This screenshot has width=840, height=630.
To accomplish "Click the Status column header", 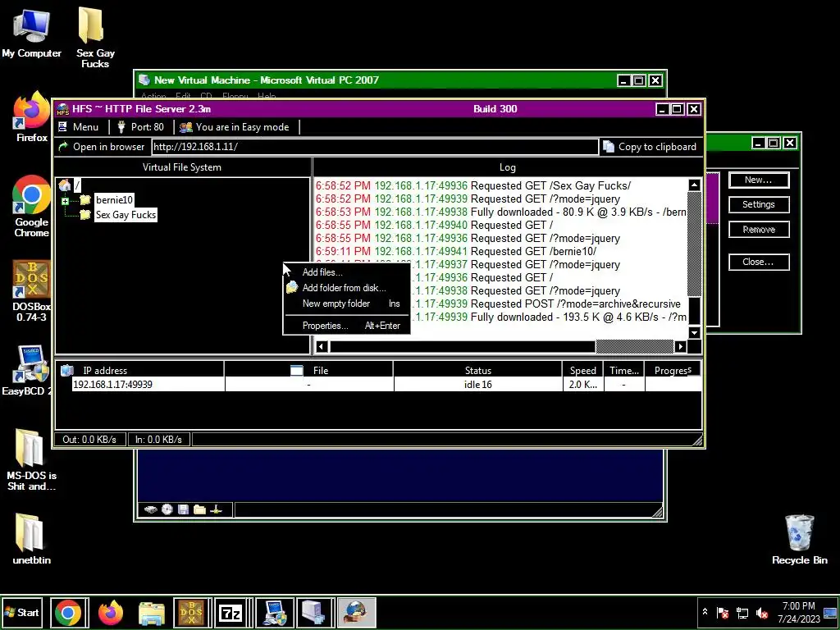I will pos(478,370).
